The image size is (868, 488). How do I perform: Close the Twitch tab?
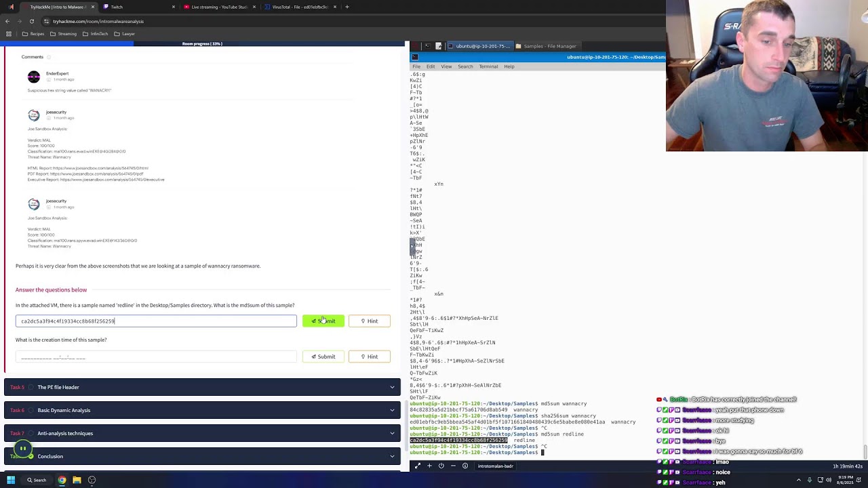pyautogui.click(x=173, y=7)
